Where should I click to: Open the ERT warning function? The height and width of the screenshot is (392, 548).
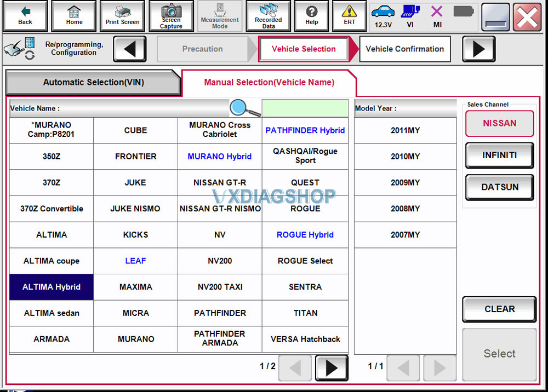pos(349,15)
